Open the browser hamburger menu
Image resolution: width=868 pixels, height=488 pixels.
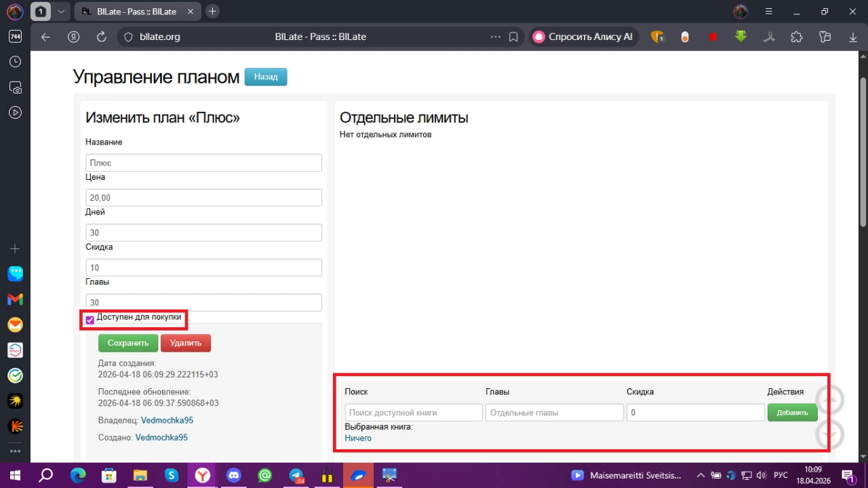pos(769,12)
